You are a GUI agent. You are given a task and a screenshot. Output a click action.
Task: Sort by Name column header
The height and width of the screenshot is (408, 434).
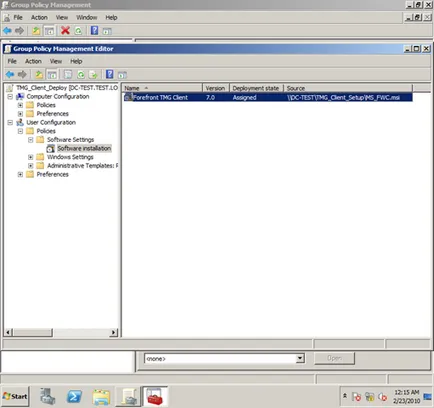162,88
